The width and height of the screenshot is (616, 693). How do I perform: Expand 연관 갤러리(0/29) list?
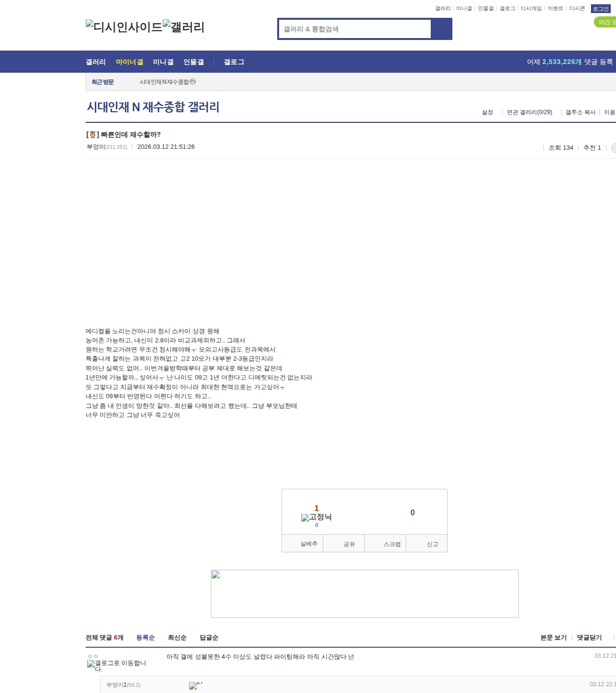tap(529, 112)
